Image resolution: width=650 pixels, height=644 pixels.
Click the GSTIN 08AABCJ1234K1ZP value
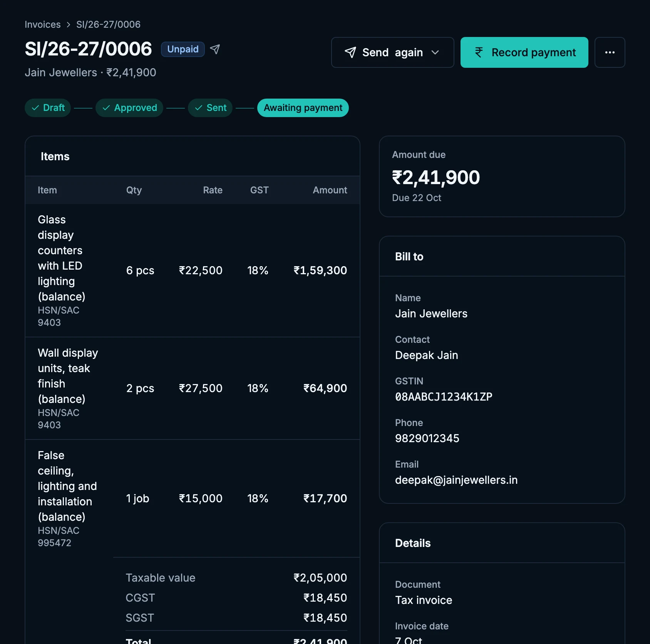(444, 397)
